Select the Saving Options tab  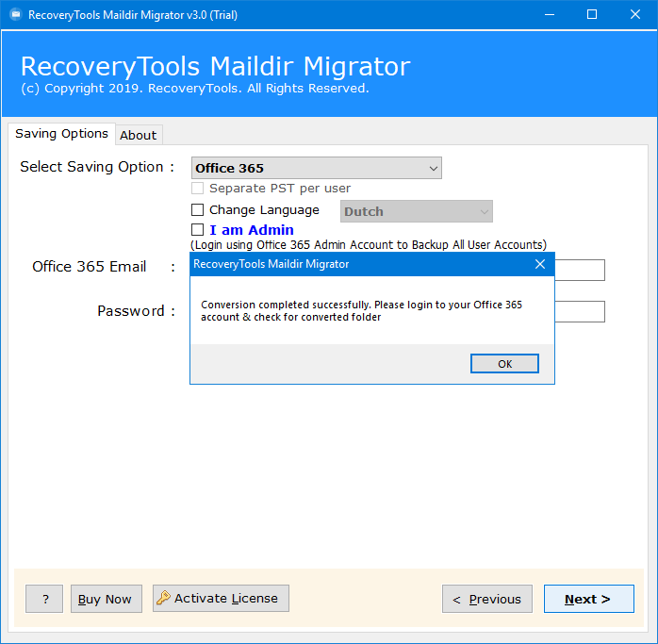(61, 134)
